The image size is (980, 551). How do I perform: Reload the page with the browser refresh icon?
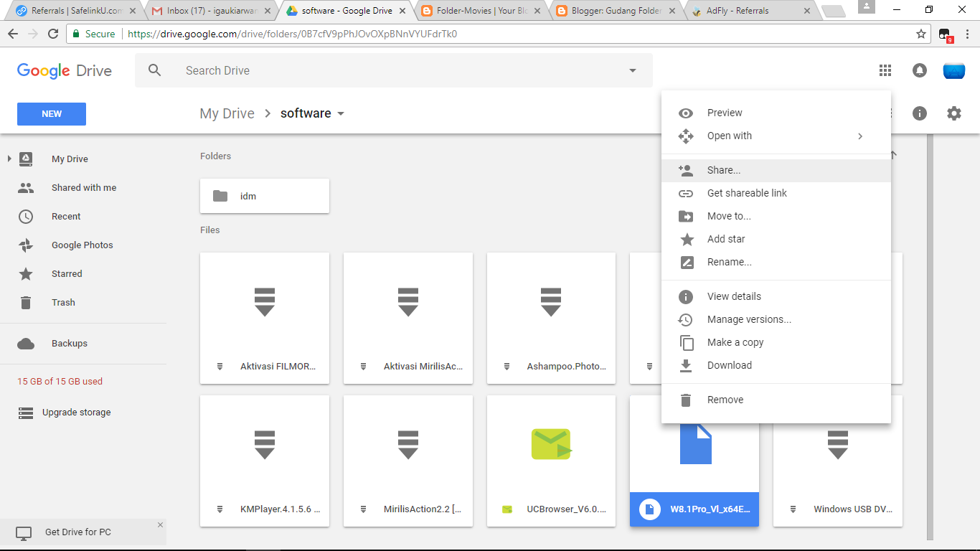[53, 34]
